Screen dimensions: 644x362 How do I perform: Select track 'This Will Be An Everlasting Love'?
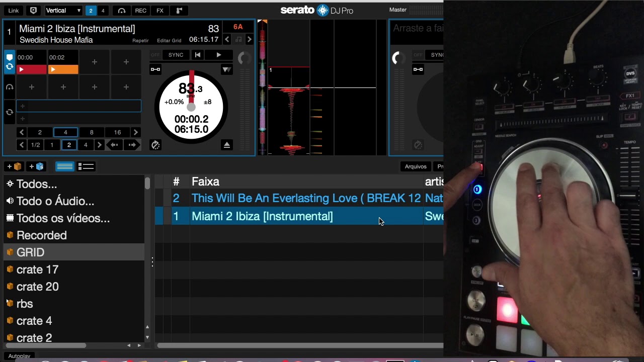point(306,198)
